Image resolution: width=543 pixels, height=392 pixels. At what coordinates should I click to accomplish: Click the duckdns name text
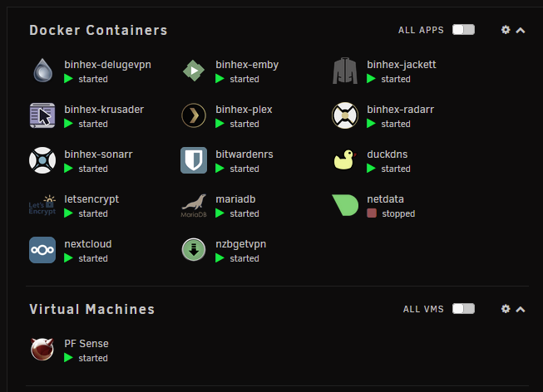(x=388, y=154)
